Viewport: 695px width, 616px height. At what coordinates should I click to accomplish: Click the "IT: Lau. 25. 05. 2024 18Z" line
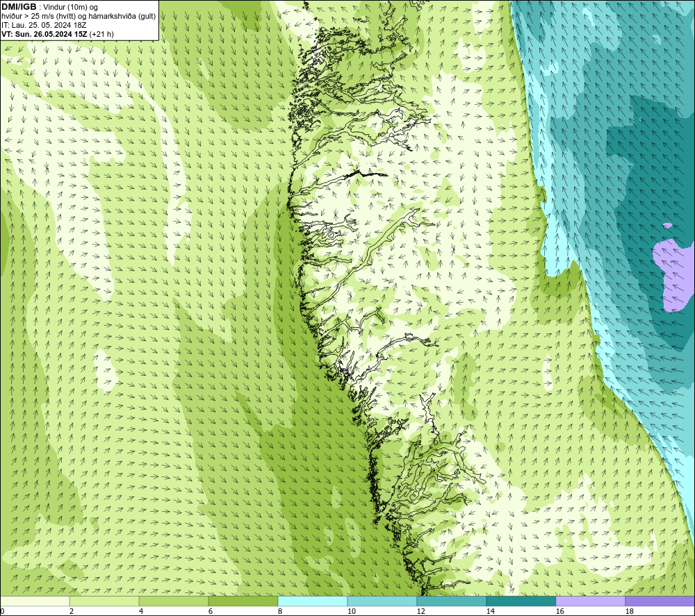(x=44, y=25)
